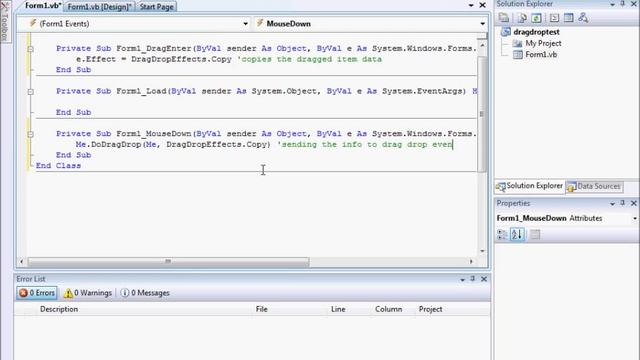Screen dimensions: 640x360
Task: Open Error List window position menu
Action: point(462,279)
